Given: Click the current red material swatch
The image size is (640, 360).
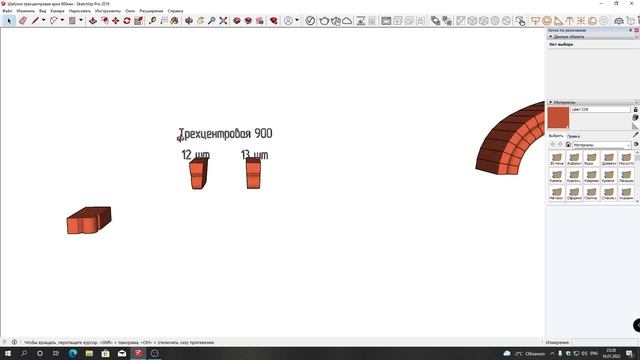Looking at the screenshot, I should click(558, 118).
